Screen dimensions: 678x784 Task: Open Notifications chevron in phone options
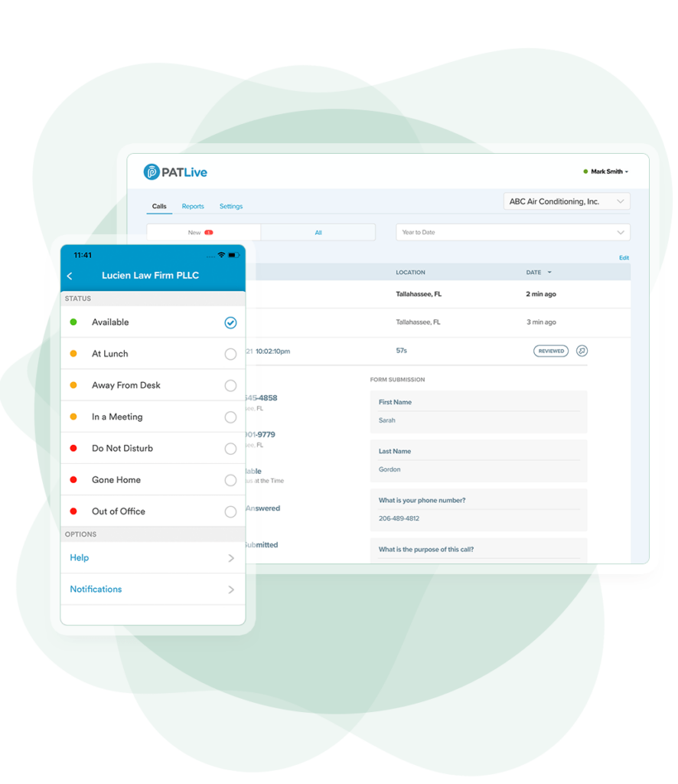231,590
